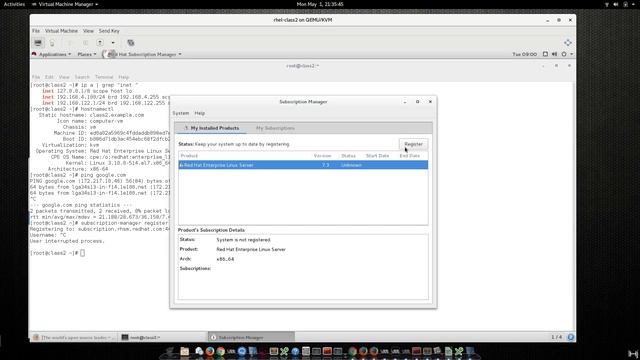Open terminal window Search menu
Image resolution: width=640 pixels, height=360 pixels.
click(82, 77)
